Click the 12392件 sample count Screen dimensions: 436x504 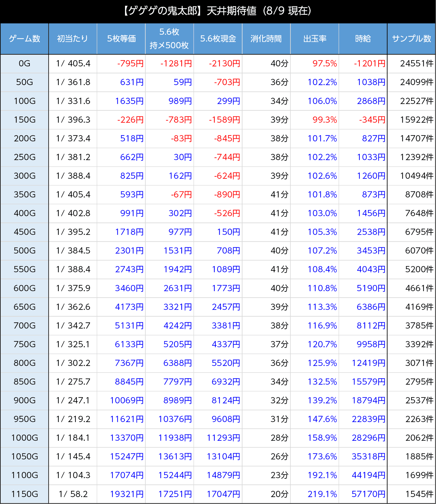click(x=411, y=157)
